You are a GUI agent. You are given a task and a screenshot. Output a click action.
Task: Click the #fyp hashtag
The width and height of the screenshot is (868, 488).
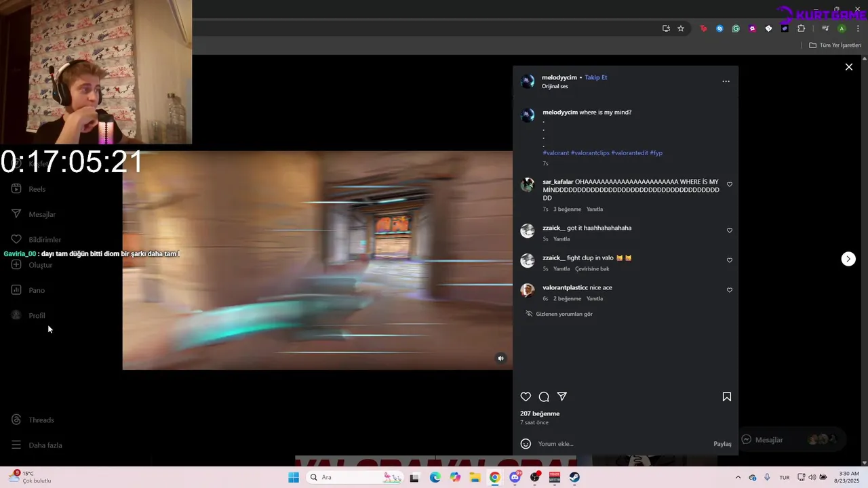(656, 153)
